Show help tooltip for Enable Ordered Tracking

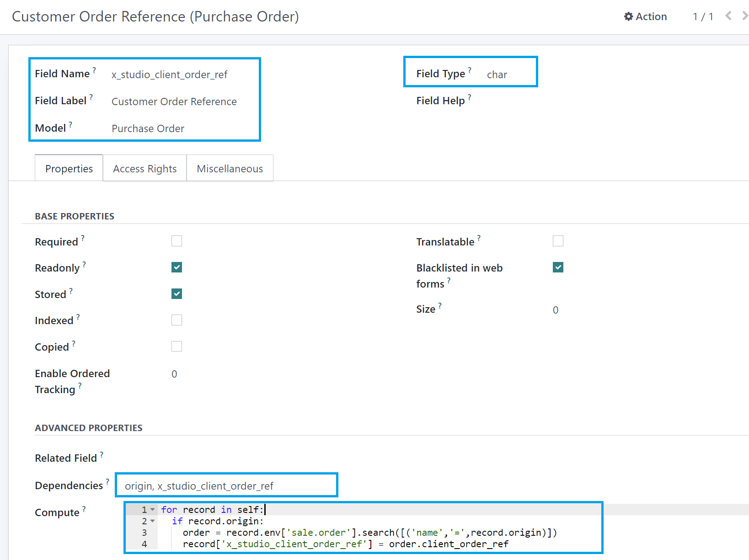pos(80,386)
